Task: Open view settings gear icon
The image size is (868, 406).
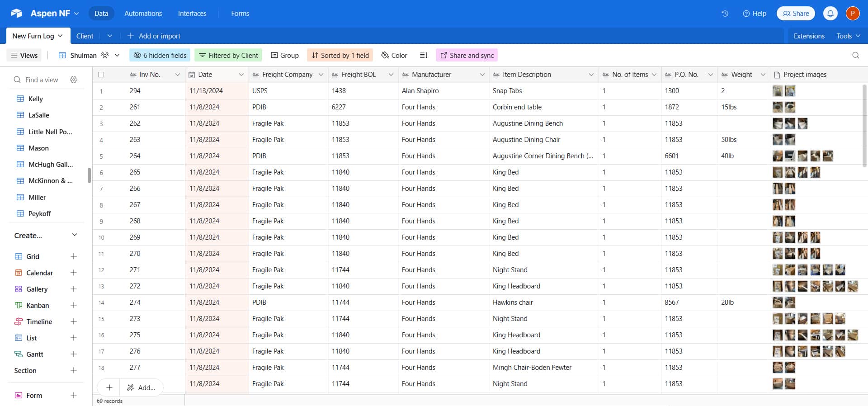Action: 74,80
